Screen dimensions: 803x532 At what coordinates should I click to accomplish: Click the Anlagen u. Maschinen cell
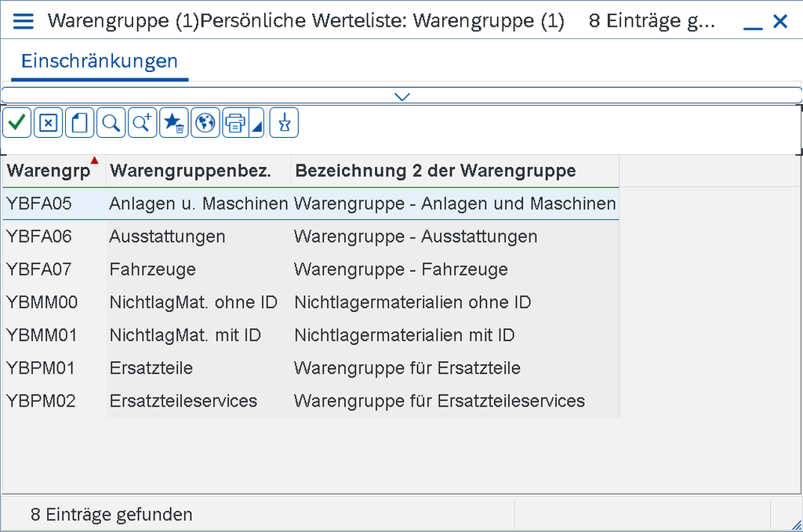point(198,204)
